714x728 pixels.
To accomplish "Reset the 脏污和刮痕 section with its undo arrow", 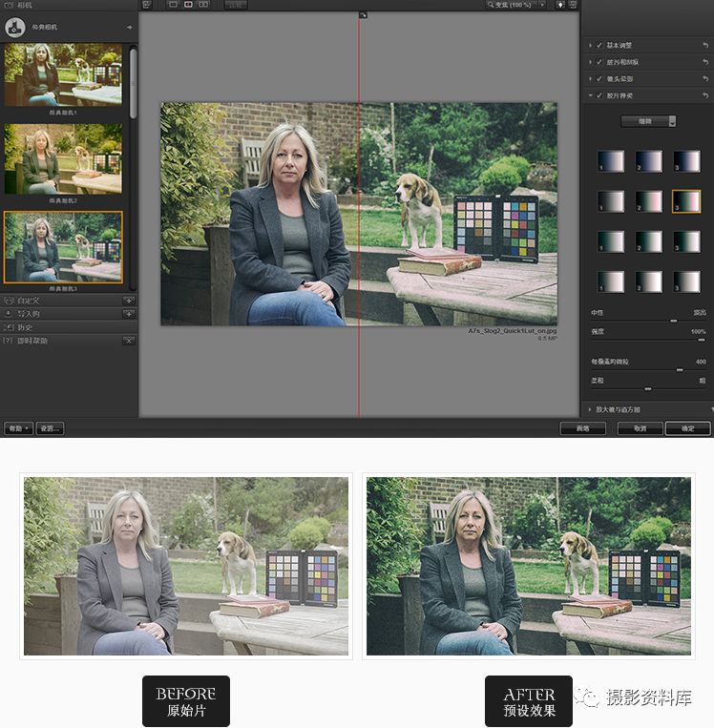I will pos(705,62).
